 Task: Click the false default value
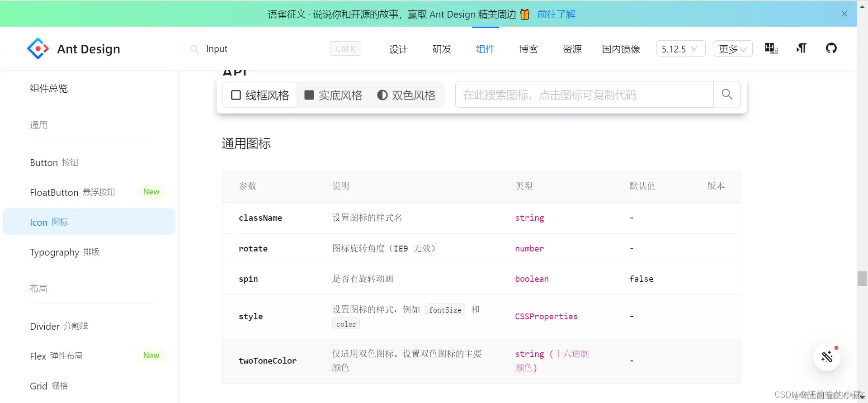coord(641,279)
